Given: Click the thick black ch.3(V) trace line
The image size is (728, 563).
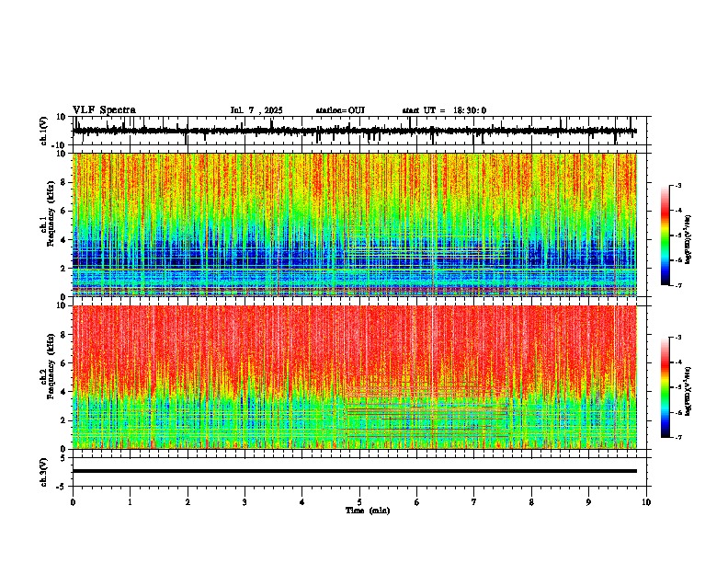Looking at the screenshot, I should (x=355, y=471).
